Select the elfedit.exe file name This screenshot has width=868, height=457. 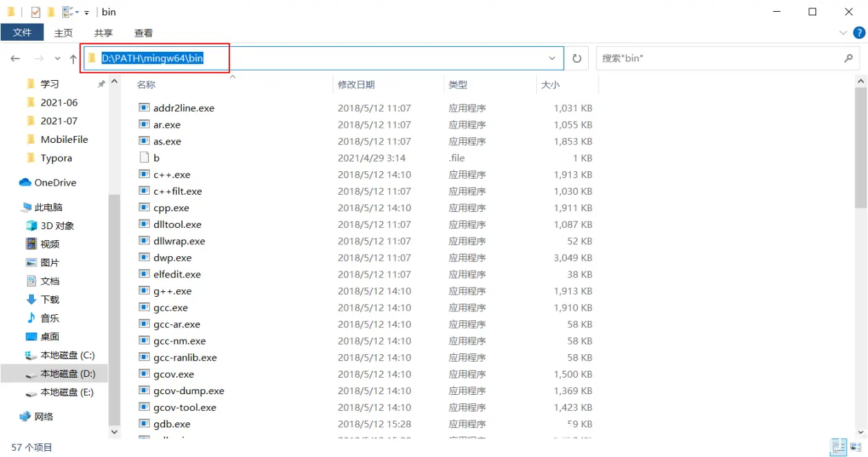click(177, 274)
